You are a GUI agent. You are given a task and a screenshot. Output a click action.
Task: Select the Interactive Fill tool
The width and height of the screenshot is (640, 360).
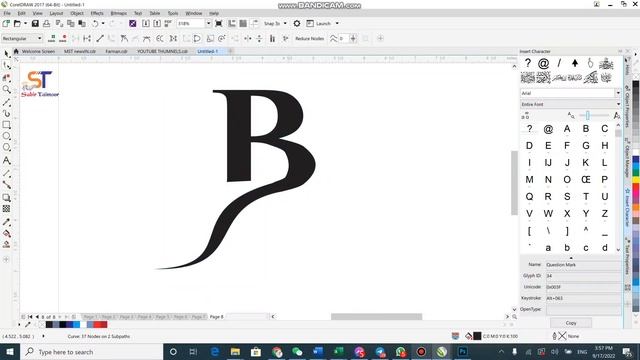click(7, 233)
